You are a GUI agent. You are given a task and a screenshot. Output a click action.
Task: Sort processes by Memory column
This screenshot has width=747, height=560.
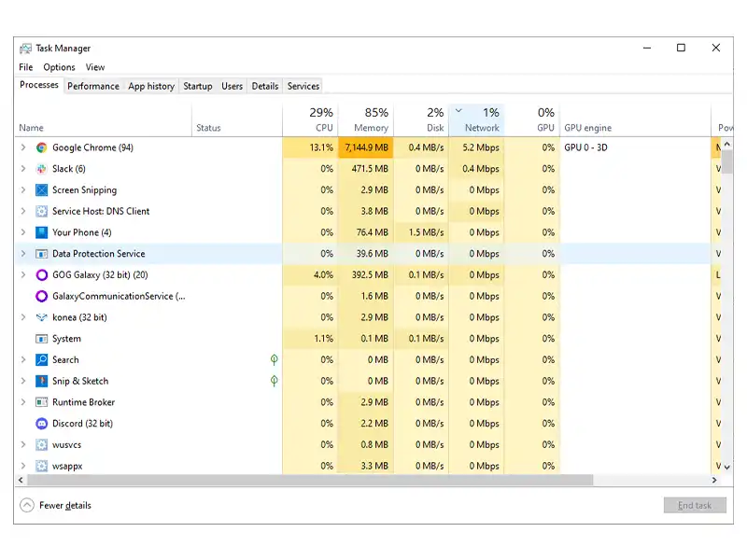click(x=366, y=120)
